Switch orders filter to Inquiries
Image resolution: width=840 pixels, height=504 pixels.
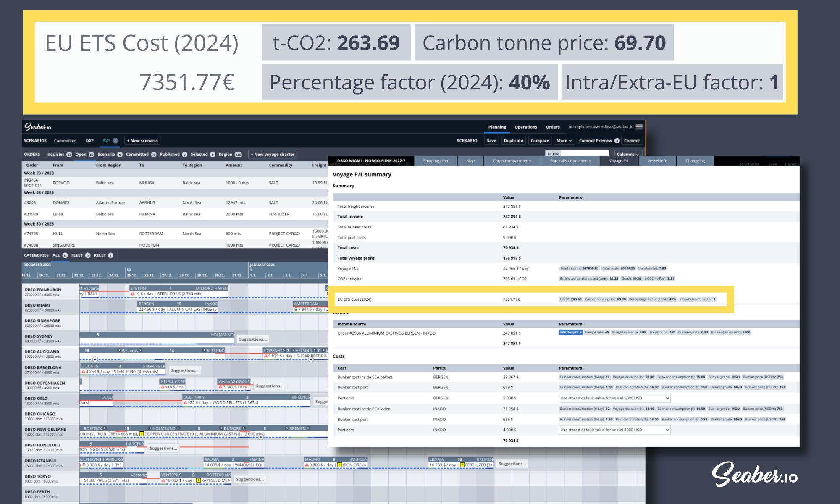(x=55, y=154)
